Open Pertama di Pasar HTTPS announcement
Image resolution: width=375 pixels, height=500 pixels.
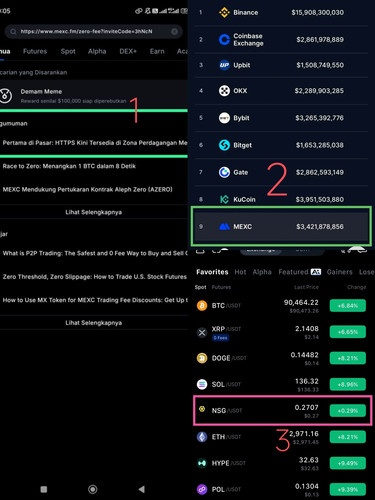pos(95,143)
